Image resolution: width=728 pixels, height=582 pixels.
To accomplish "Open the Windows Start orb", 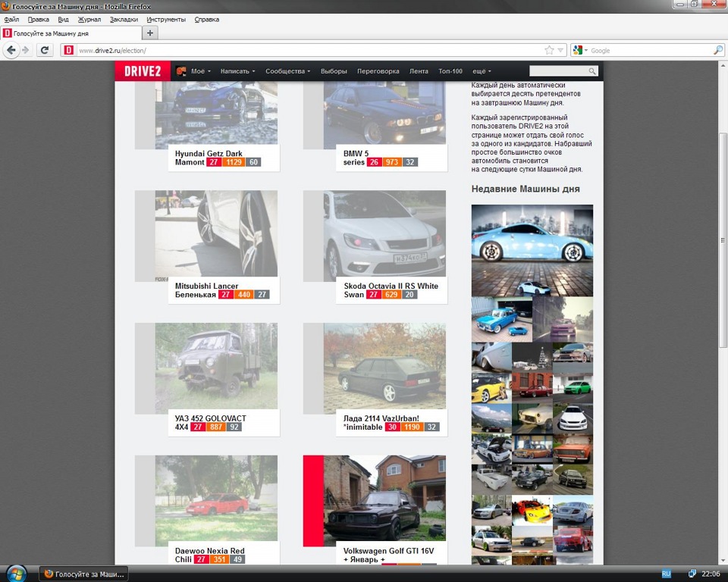I will point(16,574).
